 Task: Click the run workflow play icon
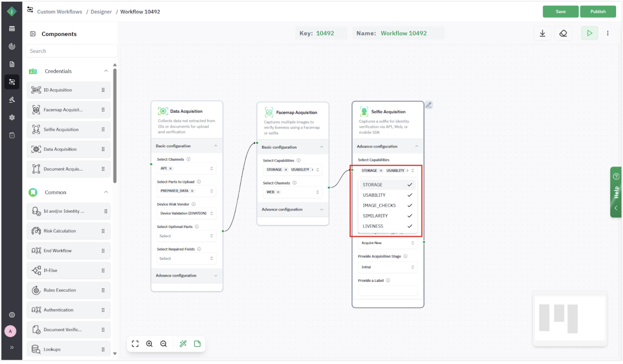tap(589, 33)
